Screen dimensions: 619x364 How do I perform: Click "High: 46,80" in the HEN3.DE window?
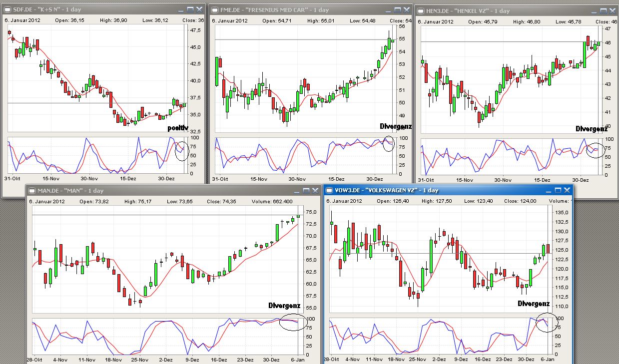pos(527,21)
